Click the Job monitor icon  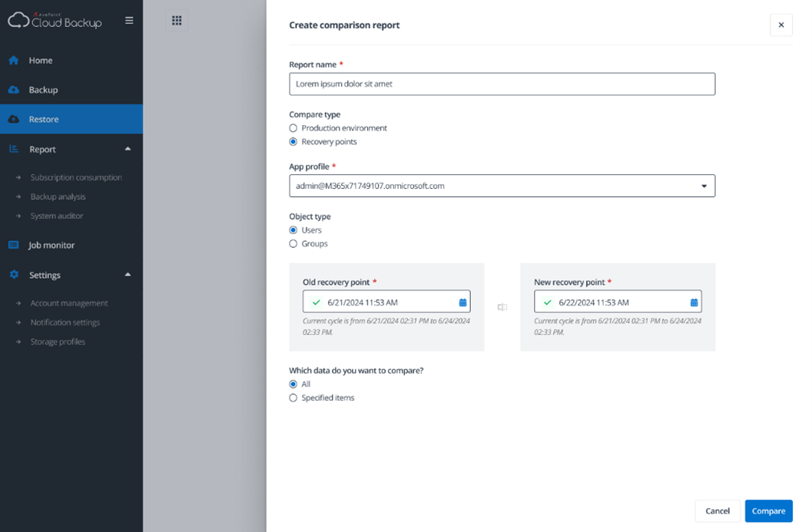pos(14,245)
